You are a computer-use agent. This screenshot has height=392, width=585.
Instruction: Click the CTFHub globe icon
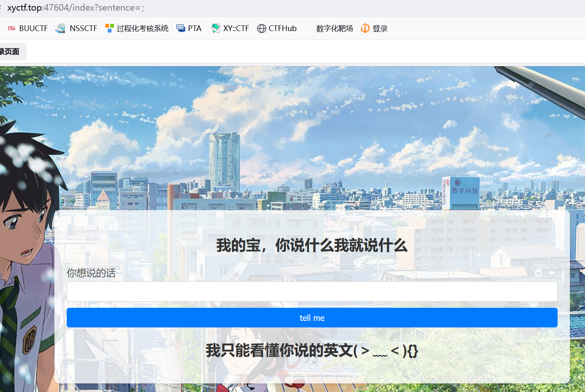coord(261,28)
